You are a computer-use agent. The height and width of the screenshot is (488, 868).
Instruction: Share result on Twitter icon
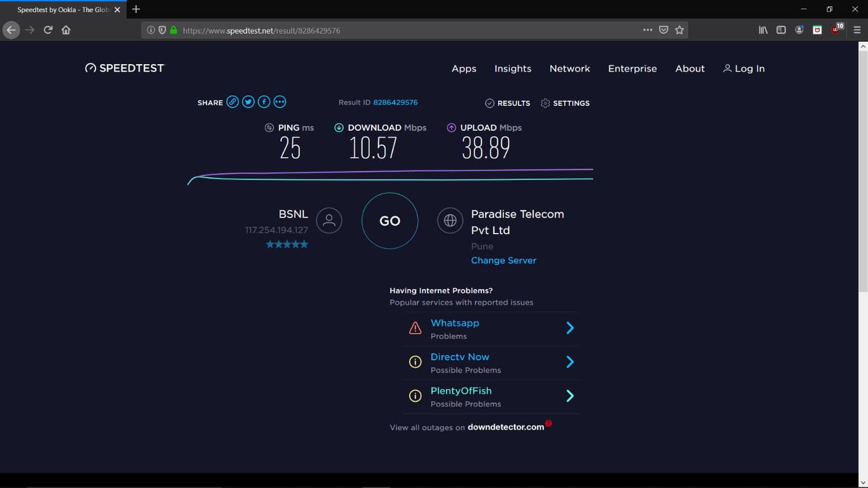pyautogui.click(x=248, y=102)
